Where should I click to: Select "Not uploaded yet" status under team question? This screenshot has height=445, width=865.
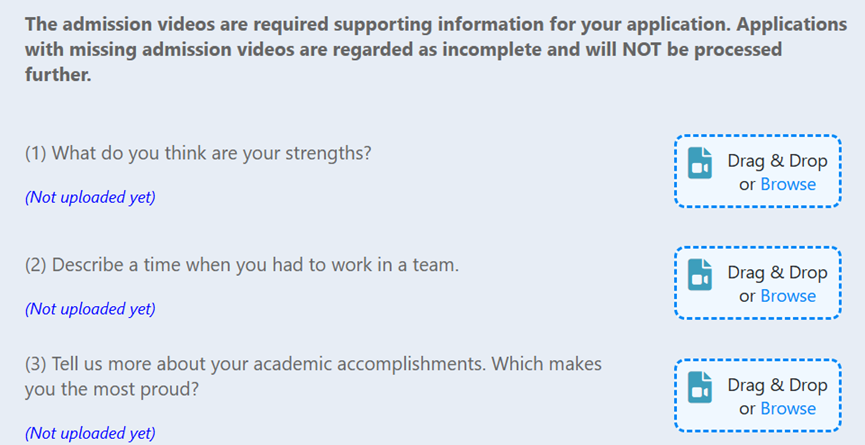coord(90,309)
